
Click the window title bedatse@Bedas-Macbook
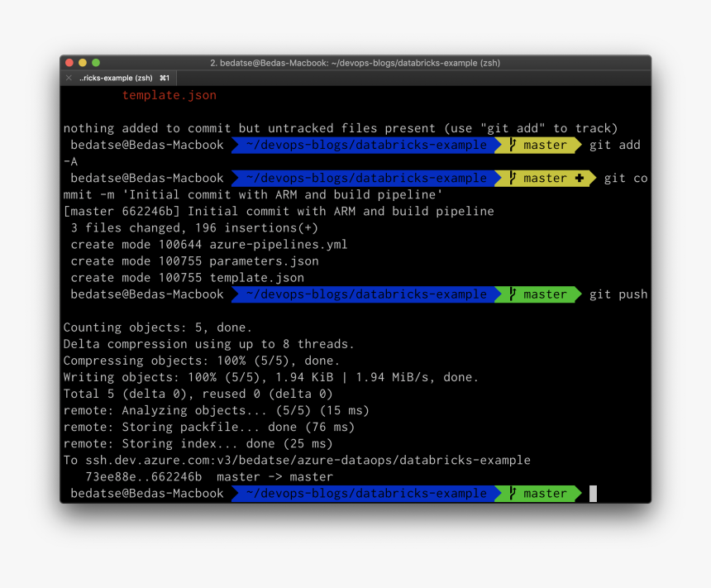click(x=355, y=63)
